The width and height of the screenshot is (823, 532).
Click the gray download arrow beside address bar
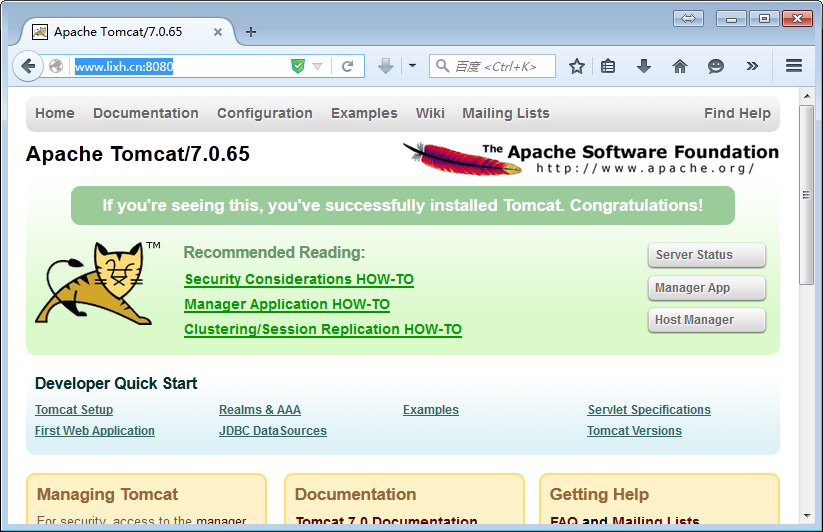[x=386, y=66]
